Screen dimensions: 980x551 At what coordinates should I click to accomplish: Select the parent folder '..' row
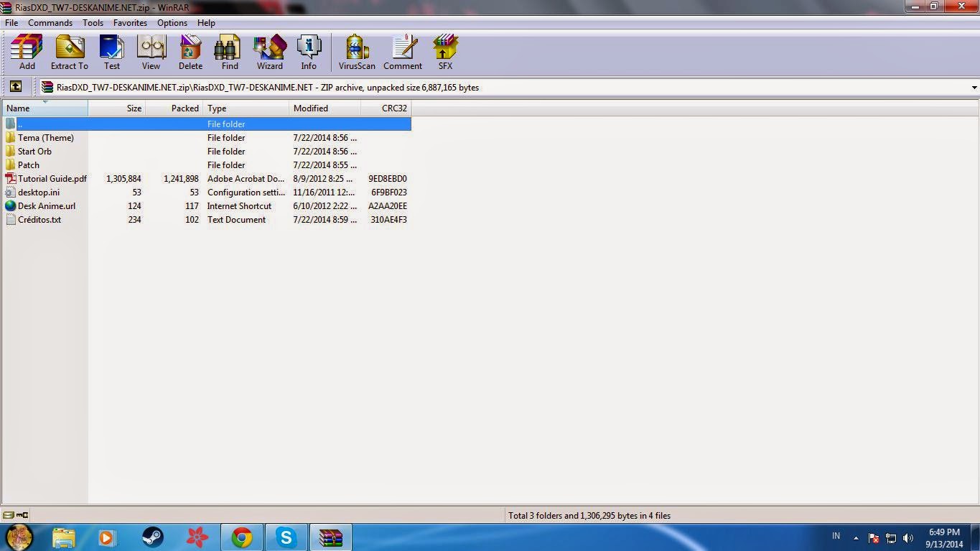(207, 124)
